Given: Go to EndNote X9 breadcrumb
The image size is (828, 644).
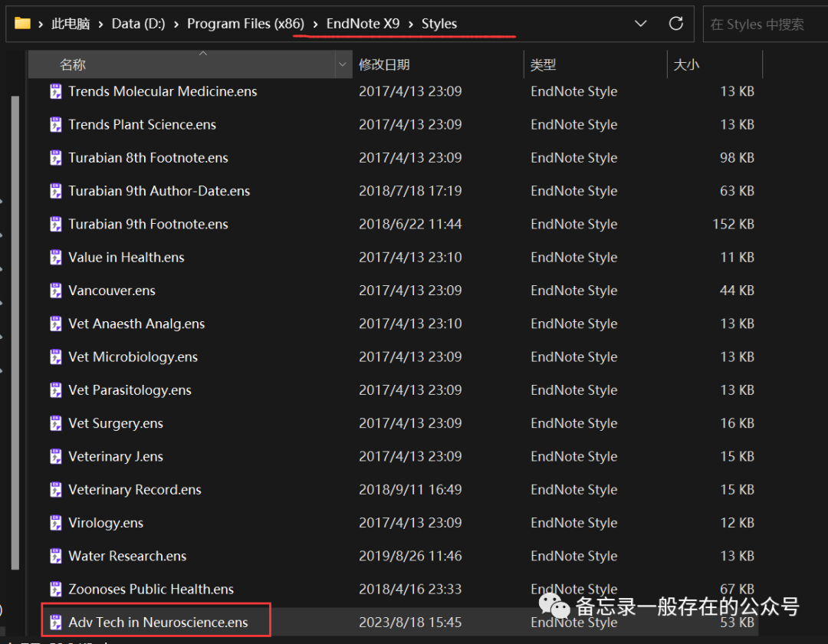Looking at the screenshot, I should click(x=363, y=24).
